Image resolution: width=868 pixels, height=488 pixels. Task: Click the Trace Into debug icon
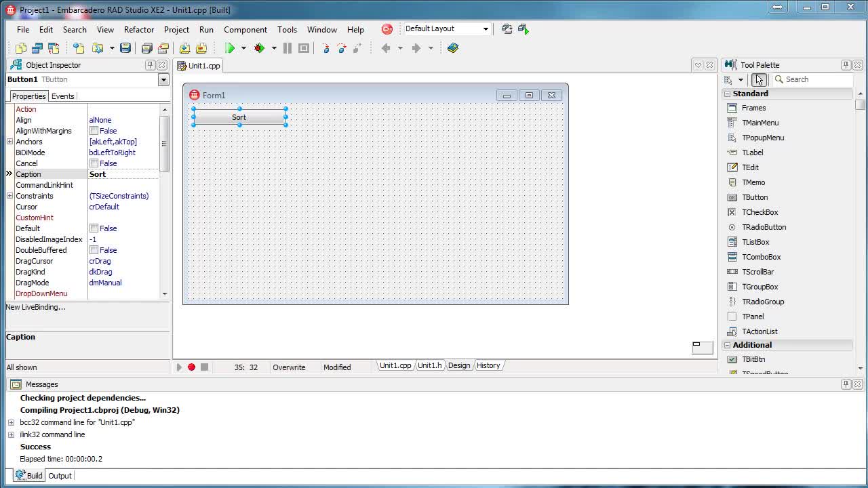[x=325, y=48]
